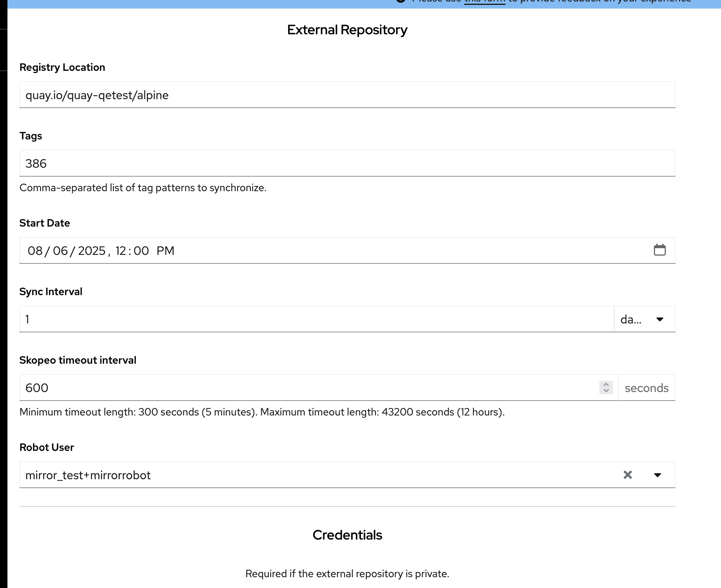Open the Start Date calendar picker
Viewport: 721px width, 588px height.
click(x=659, y=250)
